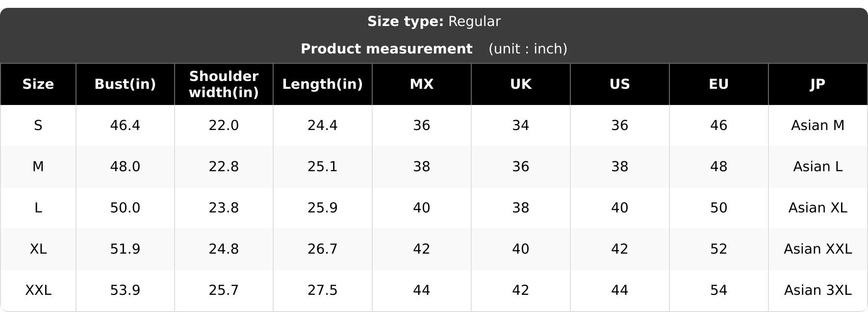Click the Size type: Regular label
The height and width of the screenshot is (312, 868).
tap(434, 22)
